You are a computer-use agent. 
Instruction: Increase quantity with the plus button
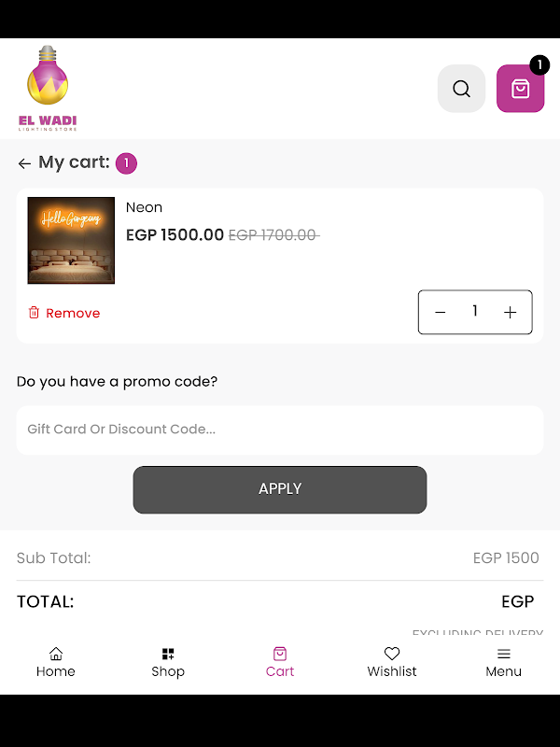510,313
